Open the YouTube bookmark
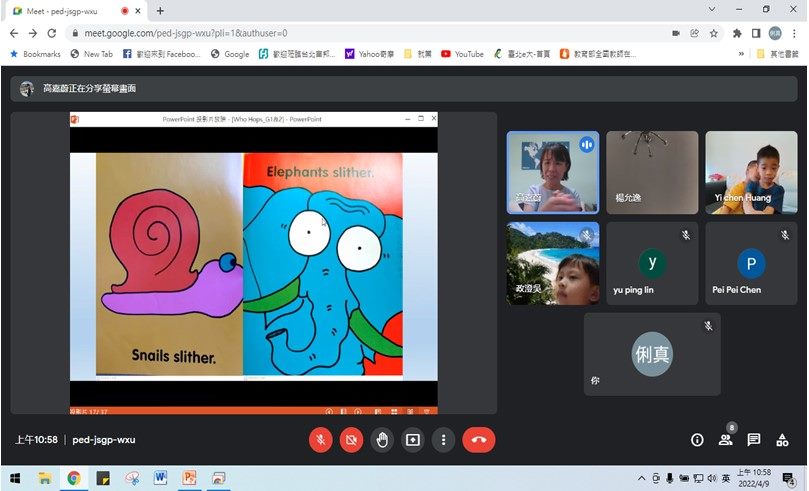 click(462, 54)
